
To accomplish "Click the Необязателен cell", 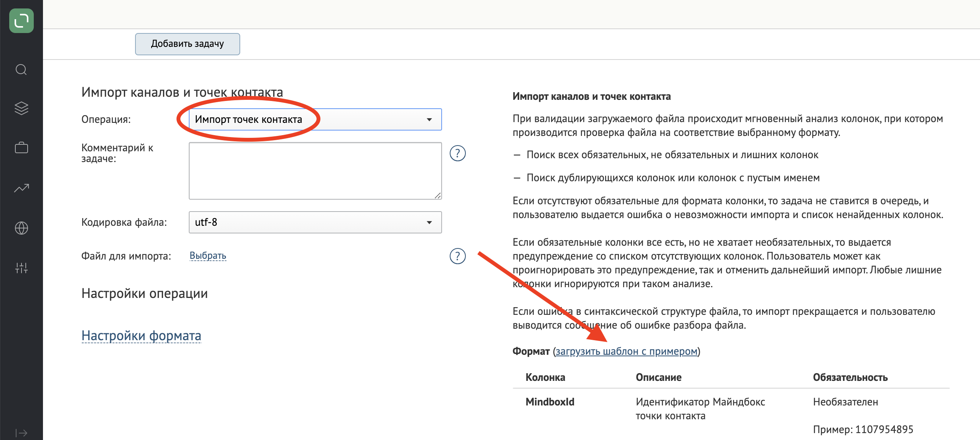I will point(845,402).
